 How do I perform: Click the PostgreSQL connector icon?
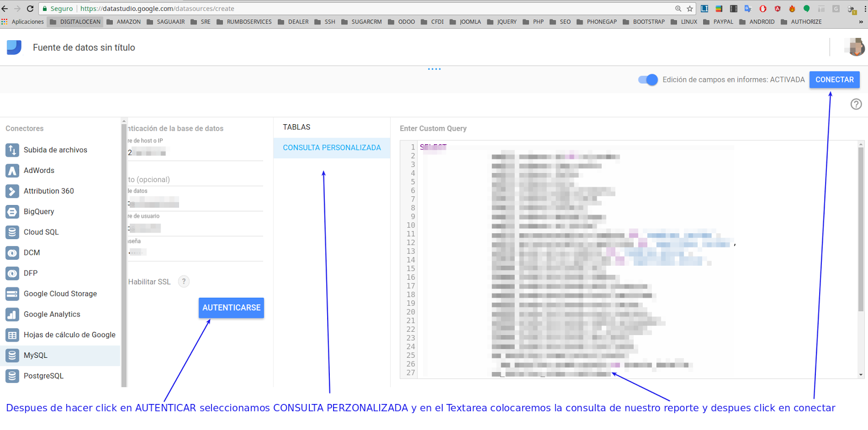[12, 376]
